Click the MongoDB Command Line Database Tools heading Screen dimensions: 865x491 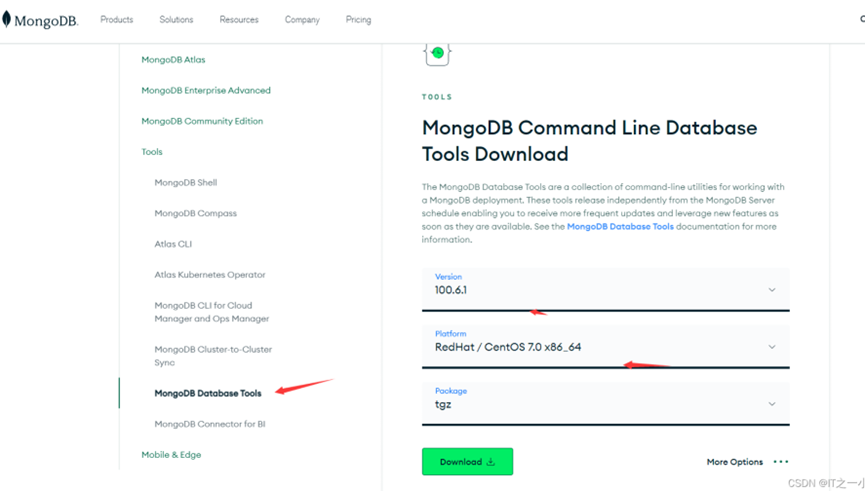click(589, 141)
